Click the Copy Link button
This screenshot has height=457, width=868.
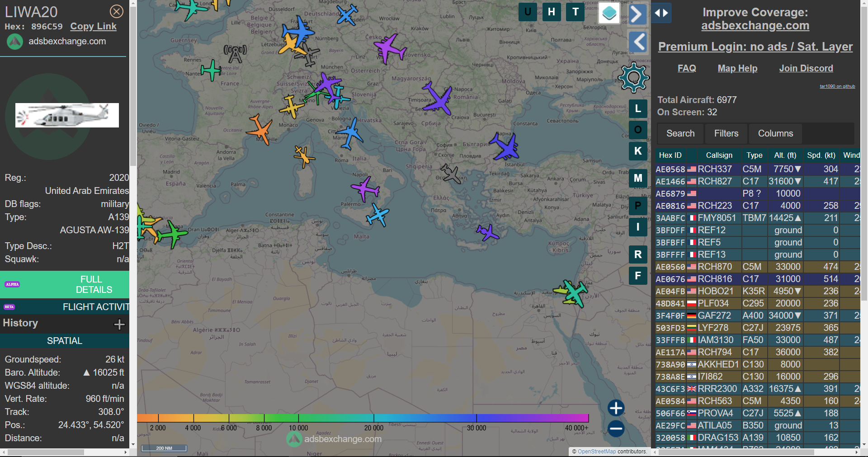(93, 26)
